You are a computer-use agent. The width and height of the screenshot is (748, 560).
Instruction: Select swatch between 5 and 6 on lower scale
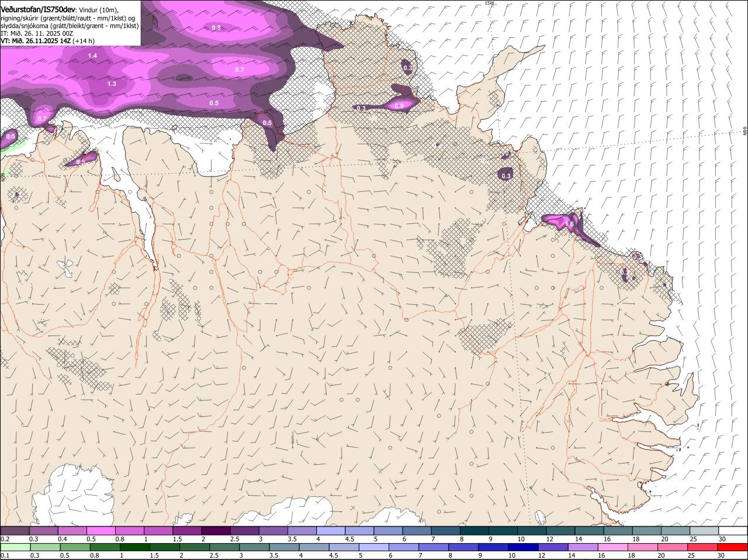pos(374,547)
